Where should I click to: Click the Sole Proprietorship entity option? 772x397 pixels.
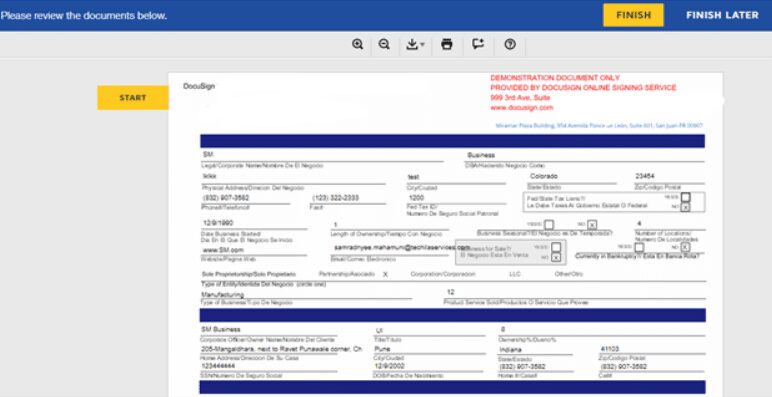point(249,274)
